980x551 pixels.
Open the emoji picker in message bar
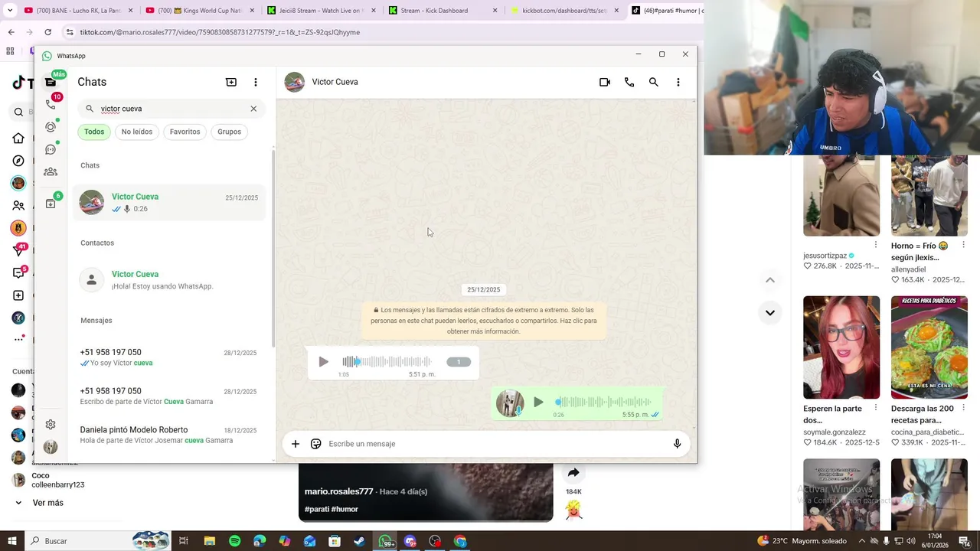315,444
